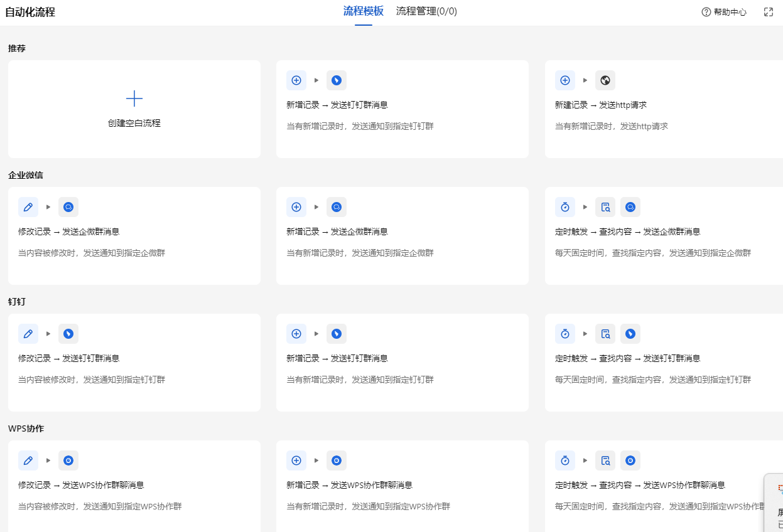Image resolution: width=783 pixels, height=532 pixels.
Task: Click the 企业微信 section heading
Action: [26, 175]
